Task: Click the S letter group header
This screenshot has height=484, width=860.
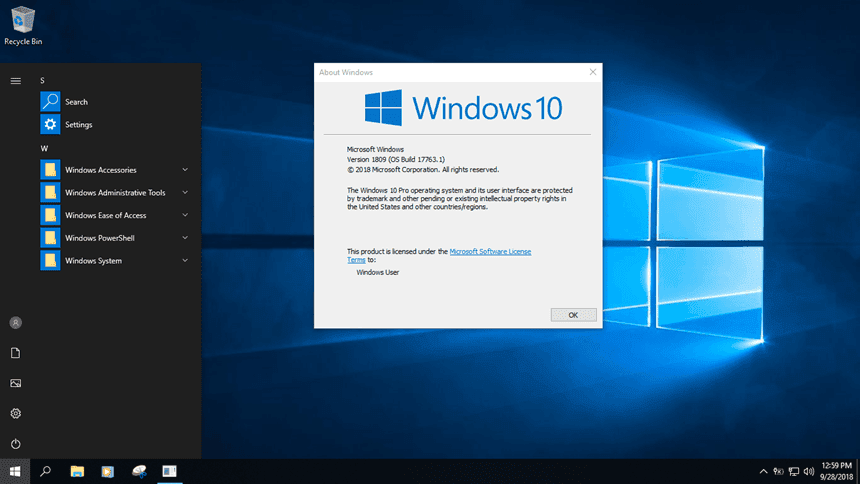Action: point(42,81)
